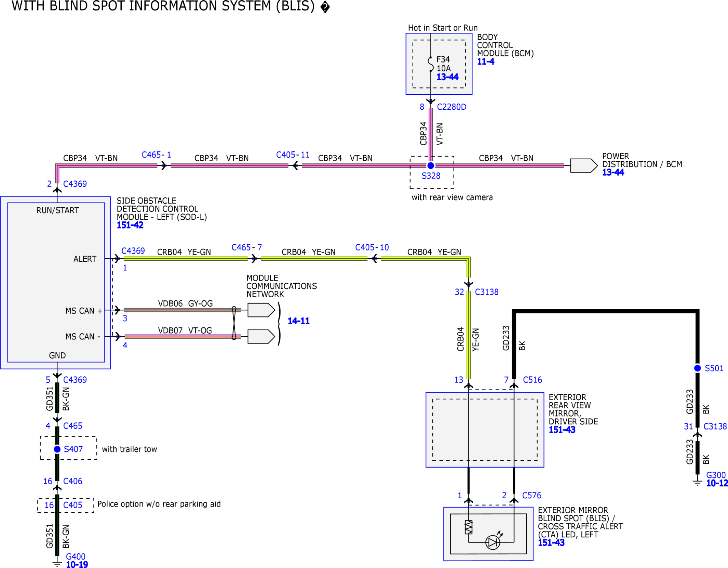The width and height of the screenshot is (728, 568).
Task: Click connector label C516
Action: pyautogui.click(x=532, y=380)
